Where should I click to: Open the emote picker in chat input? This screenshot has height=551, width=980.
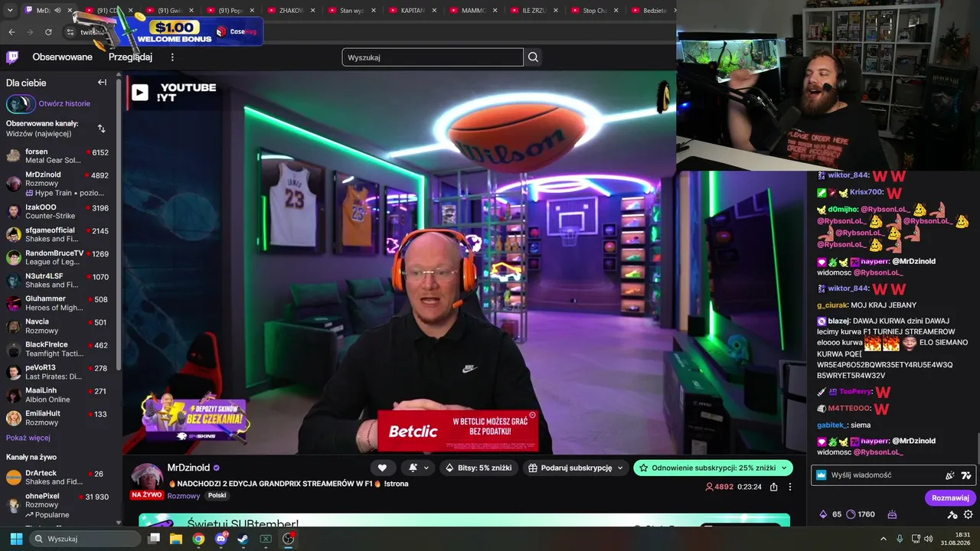966,475
